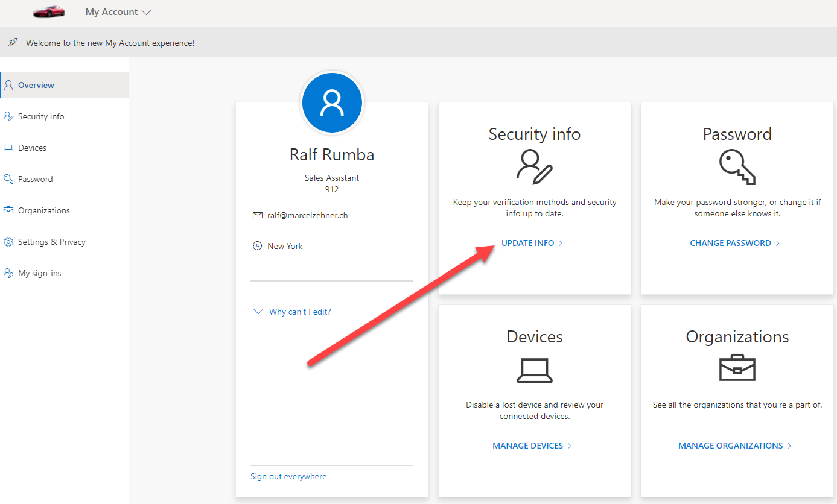
Task: Click the blue profile avatar picture
Action: coord(332,103)
